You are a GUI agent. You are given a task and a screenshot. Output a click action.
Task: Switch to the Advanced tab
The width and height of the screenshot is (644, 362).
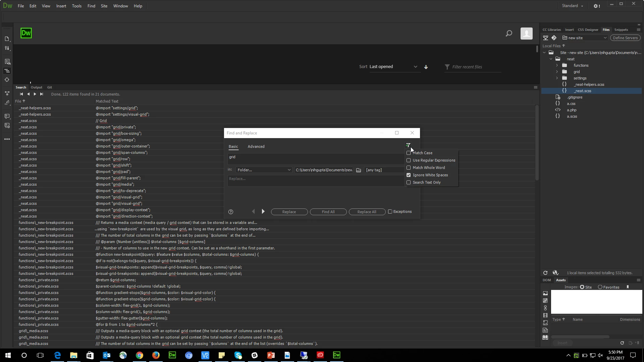(x=256, y=147)
